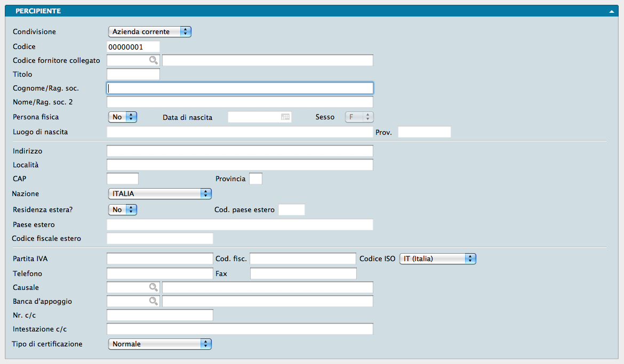Click the search icon in Codice fornitore collegato
Image resolution: width=624 pixels, height=364 pixels.
coord(154,61)
